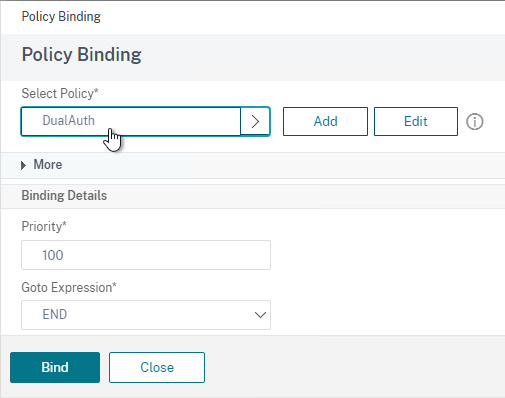
Task: Click the Add policy button
Action: (x=325, y=121)
